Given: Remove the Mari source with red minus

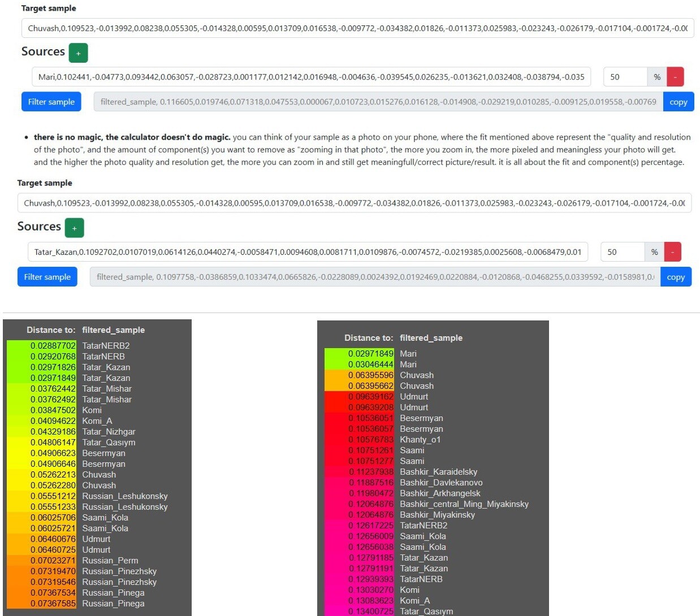Looking at the screenshot, I should [x=675, y=77].
